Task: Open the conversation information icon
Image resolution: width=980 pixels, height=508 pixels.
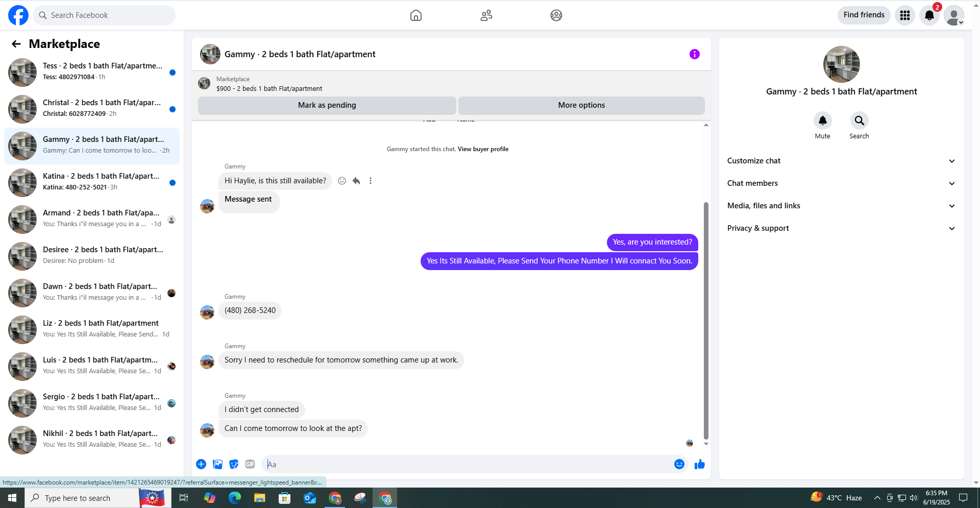Action: pos(695,54)
